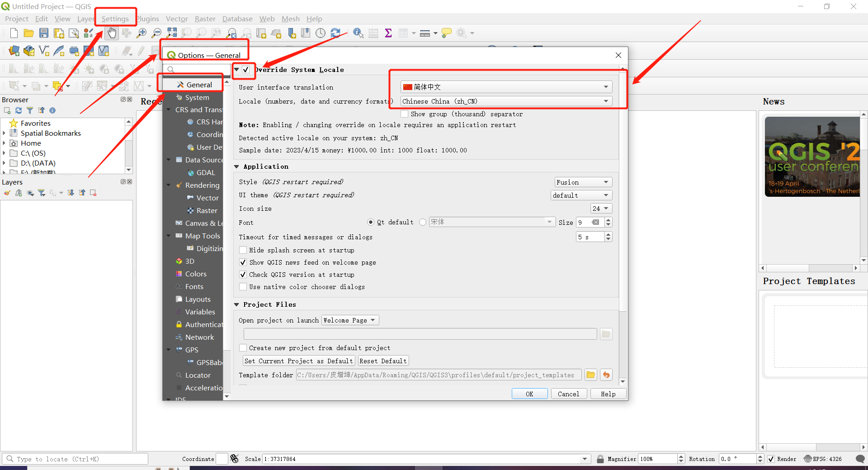Open the Project menu

[16, 19]
